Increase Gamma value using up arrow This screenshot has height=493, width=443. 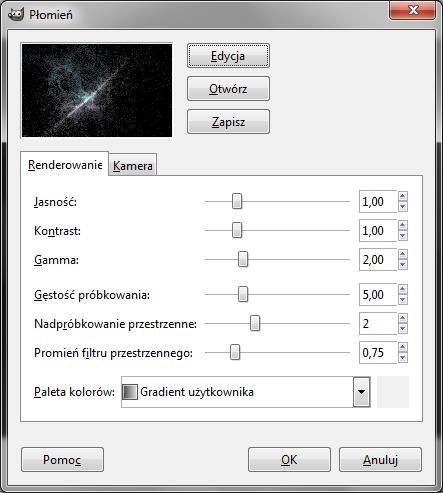point(403,255)
